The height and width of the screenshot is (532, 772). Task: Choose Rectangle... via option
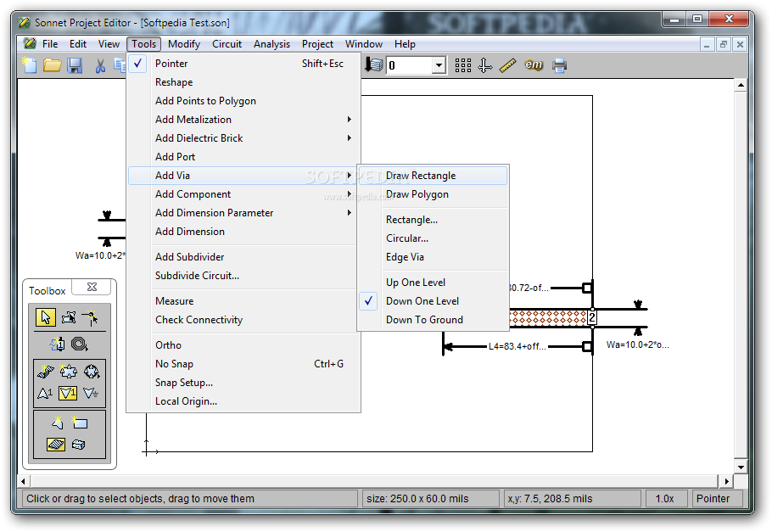click(434, 220)
